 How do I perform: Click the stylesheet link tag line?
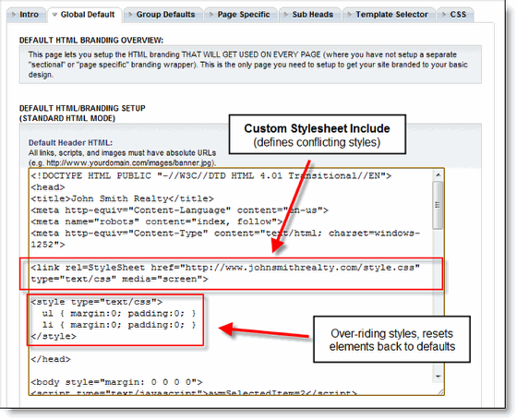[x=225, y=268]
